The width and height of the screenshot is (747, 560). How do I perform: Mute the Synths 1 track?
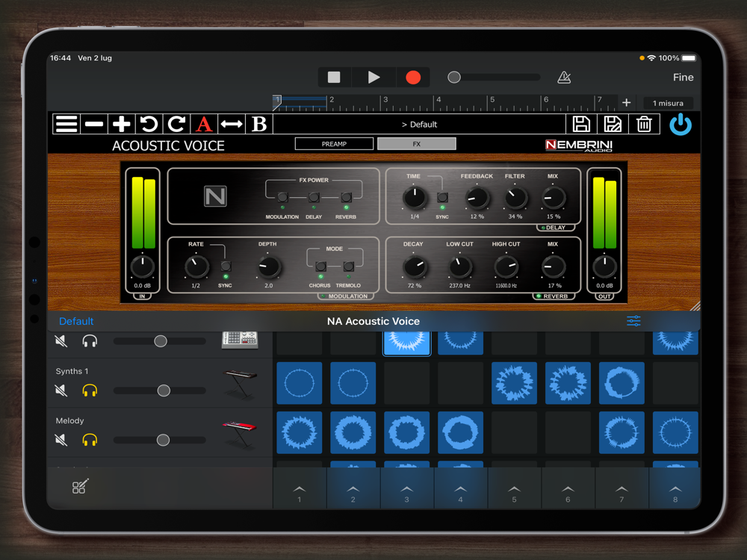61,391
